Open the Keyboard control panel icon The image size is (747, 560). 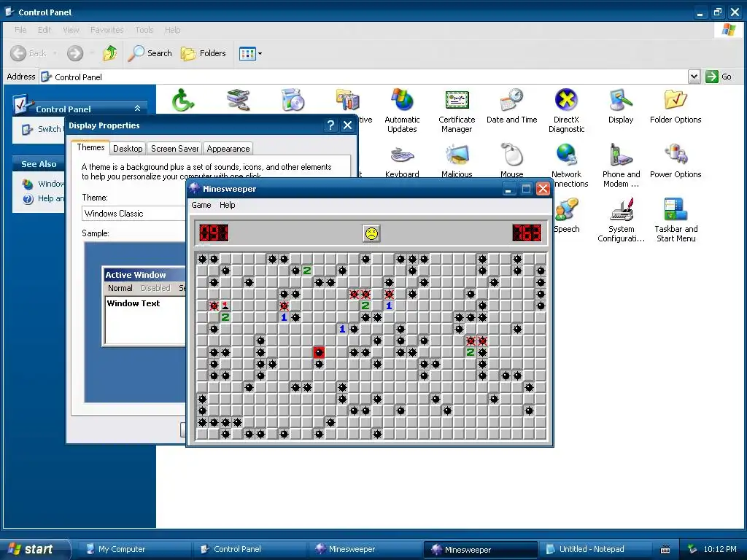[x=402, y=161]
